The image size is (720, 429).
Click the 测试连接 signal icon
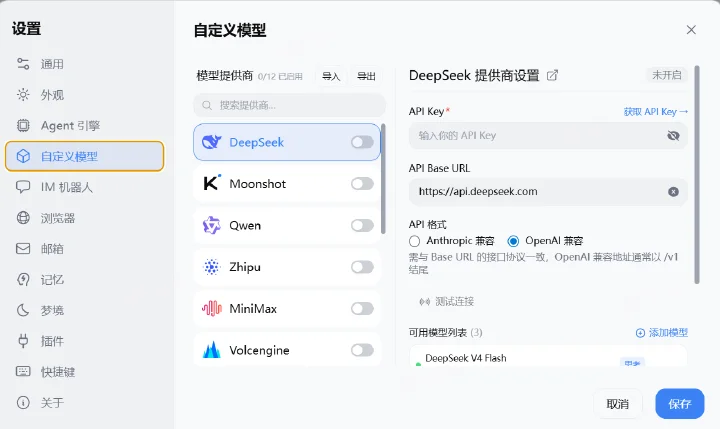424,302
